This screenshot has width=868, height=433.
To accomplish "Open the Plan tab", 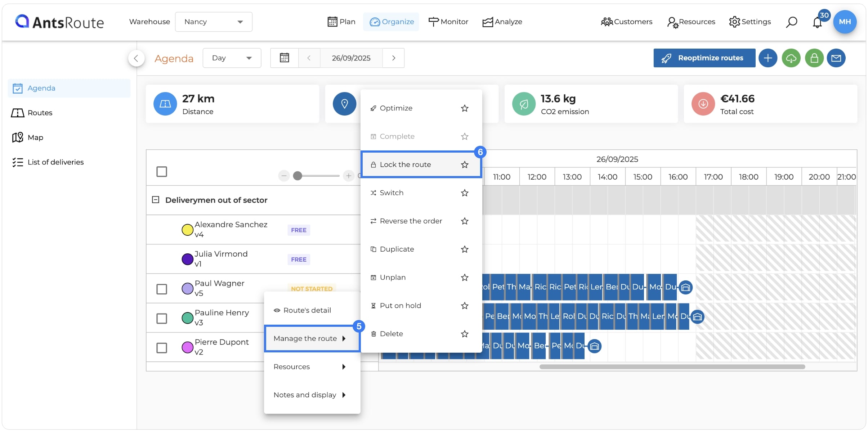I will tap(341, 22).
